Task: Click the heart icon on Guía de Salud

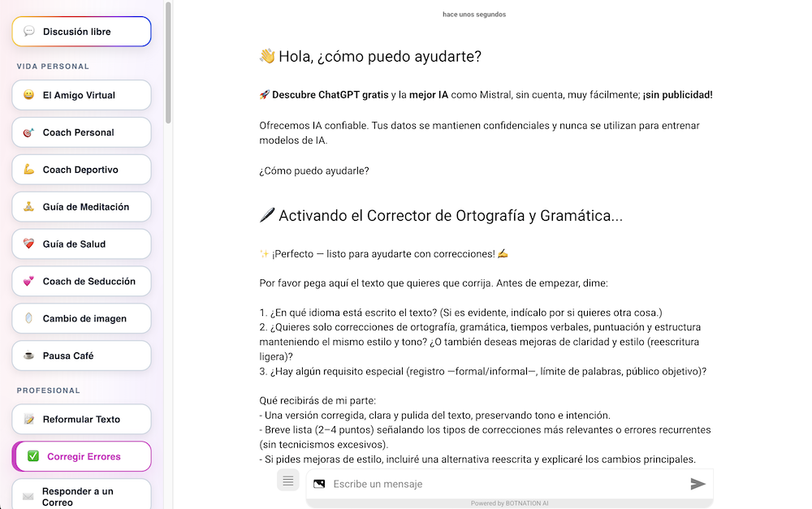Action: [x=29, y=244]
